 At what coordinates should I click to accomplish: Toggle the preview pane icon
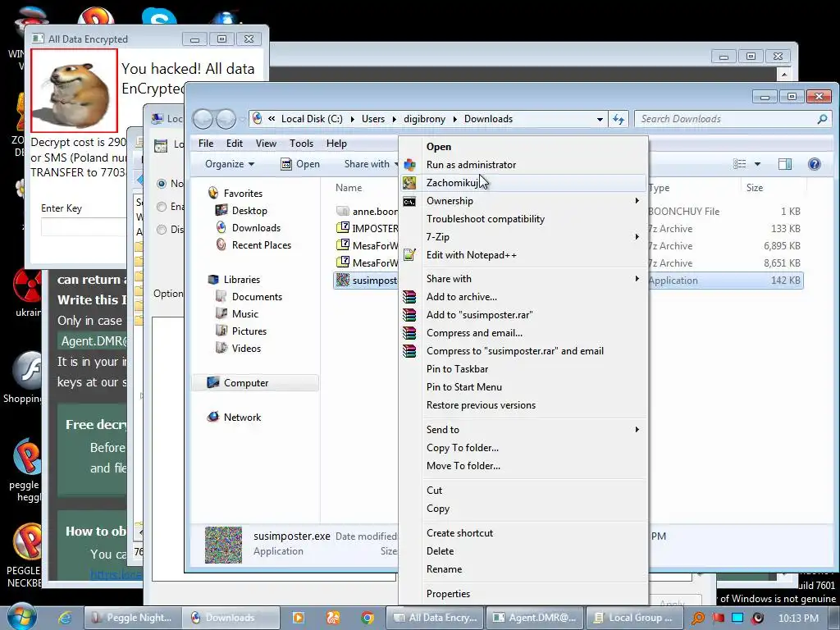tap(785, 164)
